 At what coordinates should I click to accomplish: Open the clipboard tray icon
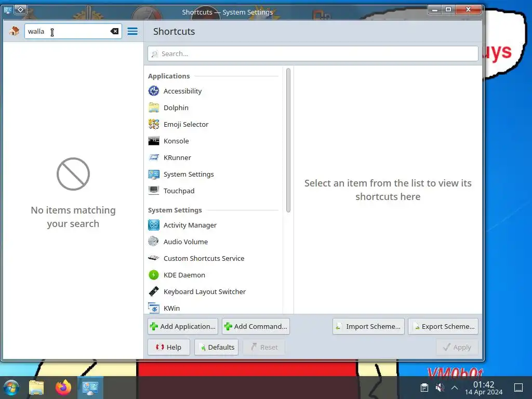tap(424, 388)
